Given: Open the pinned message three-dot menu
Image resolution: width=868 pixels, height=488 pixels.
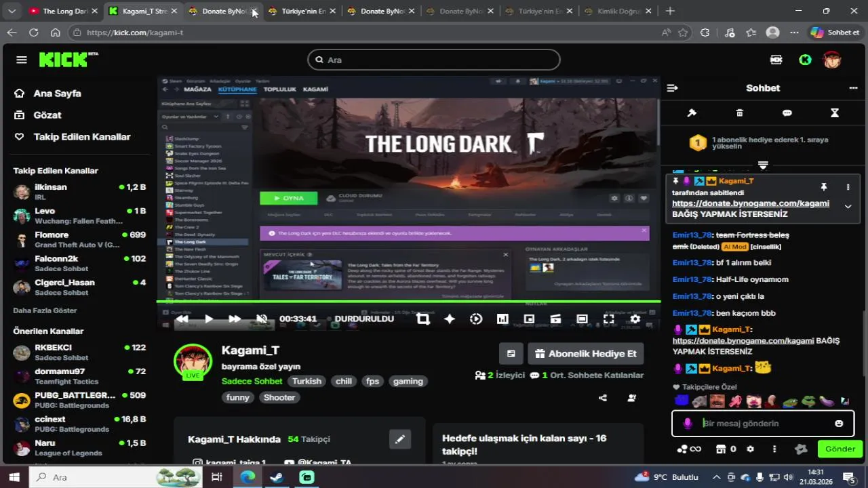Looking at the screenshot, I should tap(848, 186).
